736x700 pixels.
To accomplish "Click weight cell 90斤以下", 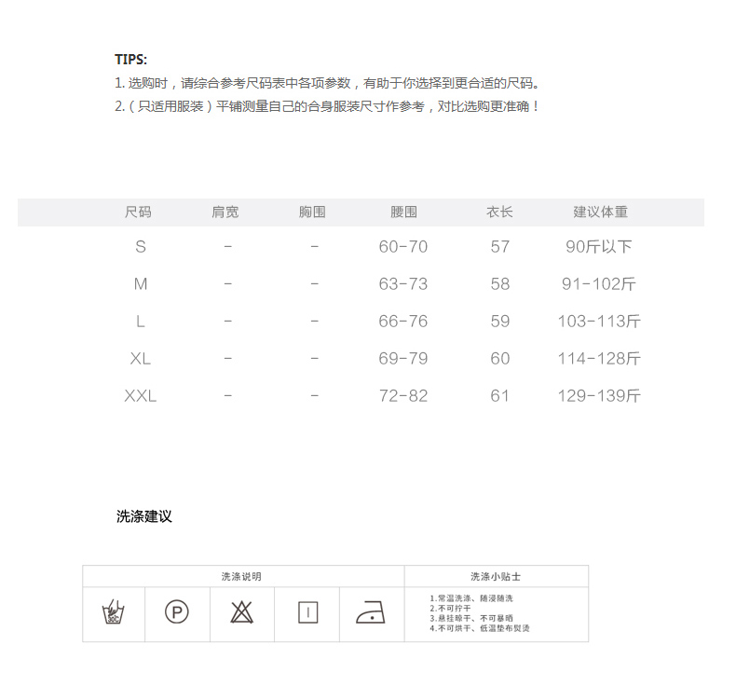I will [599, 246].
